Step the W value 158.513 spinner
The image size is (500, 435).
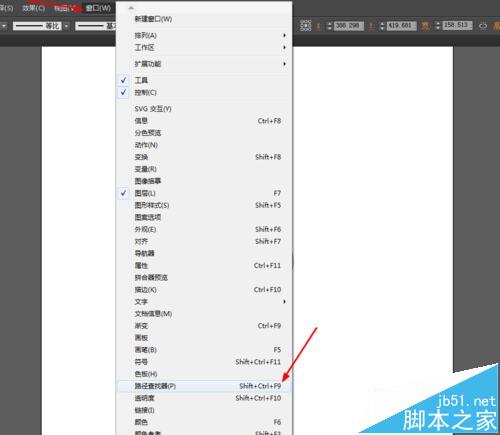(438, 26)
